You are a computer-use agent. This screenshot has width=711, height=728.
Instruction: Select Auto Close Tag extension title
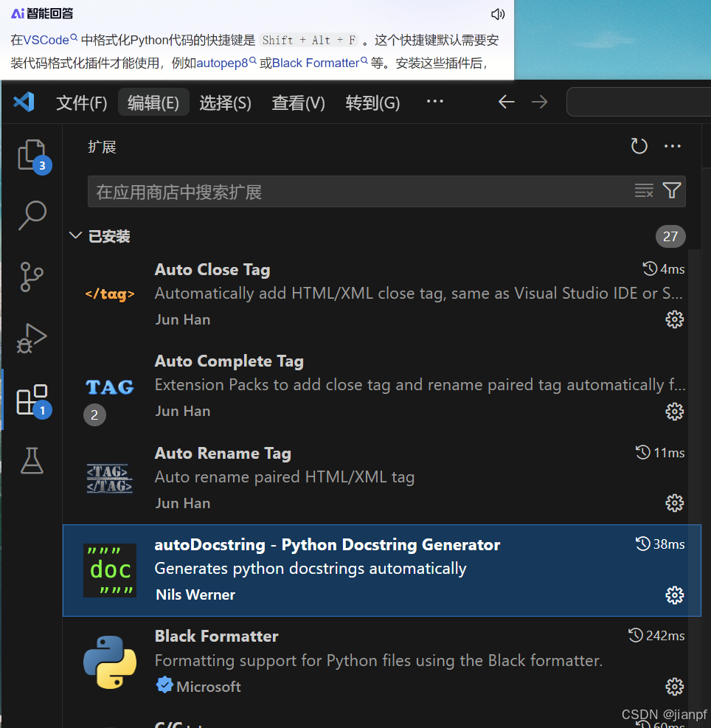tap(212, 269)
